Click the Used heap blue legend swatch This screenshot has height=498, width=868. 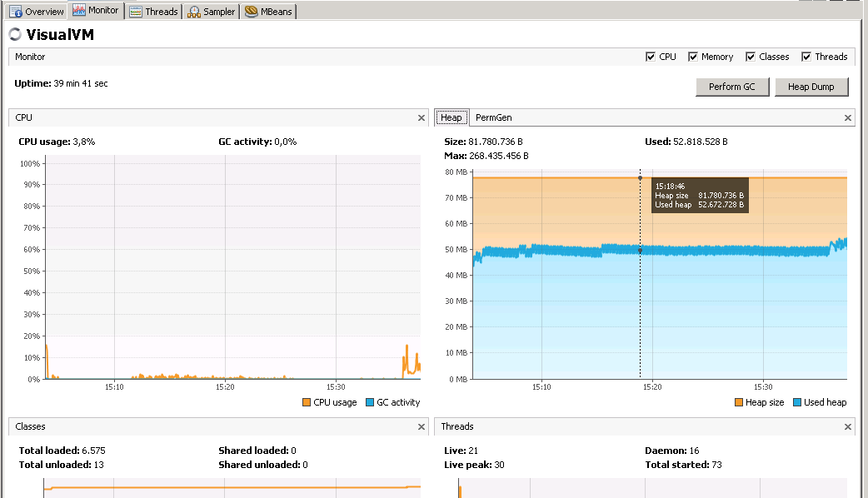(797, 402)
